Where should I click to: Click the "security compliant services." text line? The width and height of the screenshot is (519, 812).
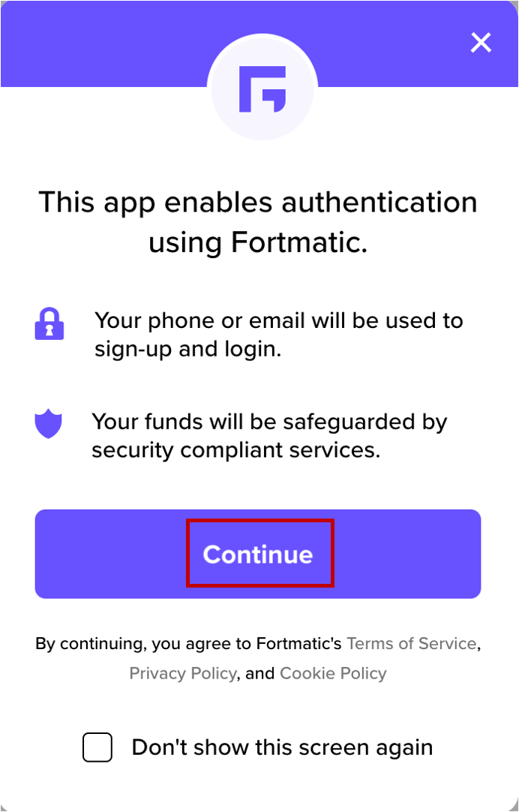tap(236, 450)
